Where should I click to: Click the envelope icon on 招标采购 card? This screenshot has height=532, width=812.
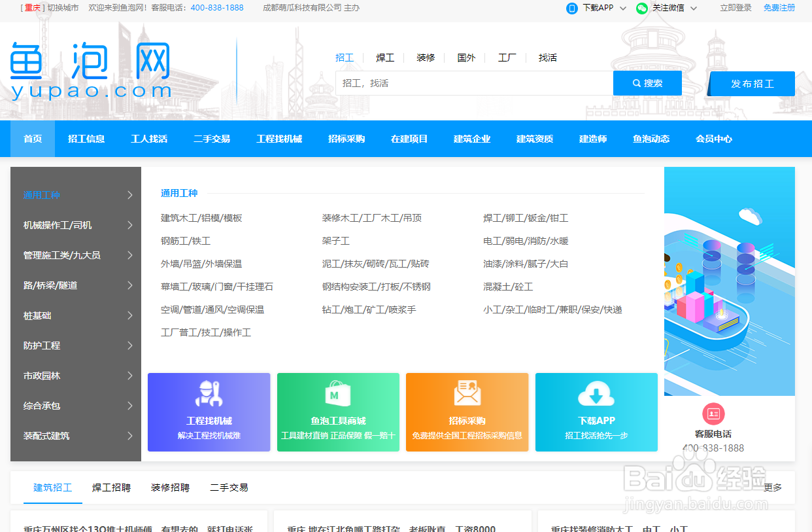(467, 393)
